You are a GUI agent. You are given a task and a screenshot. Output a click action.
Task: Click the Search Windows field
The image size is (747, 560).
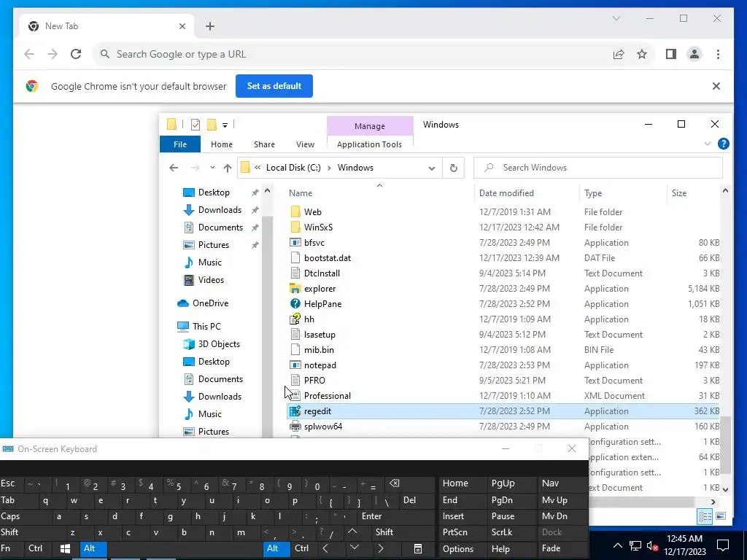click(x=598, y=168)
